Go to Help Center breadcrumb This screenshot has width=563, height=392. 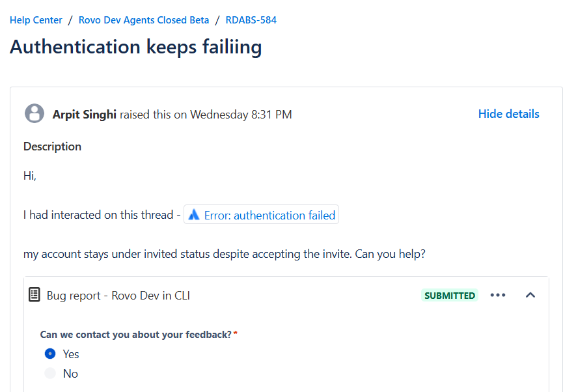(36, 20)
